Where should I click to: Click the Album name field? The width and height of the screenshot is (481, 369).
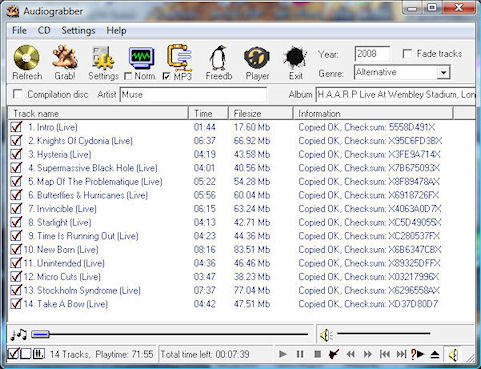coord(395,94)
